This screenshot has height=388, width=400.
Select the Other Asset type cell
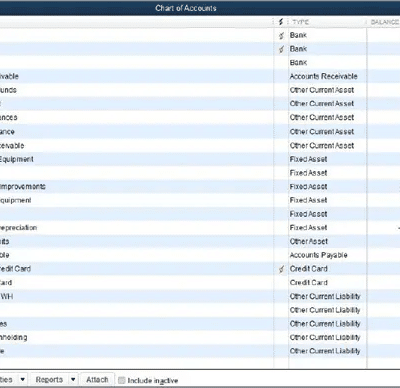[x=309, y=241]
